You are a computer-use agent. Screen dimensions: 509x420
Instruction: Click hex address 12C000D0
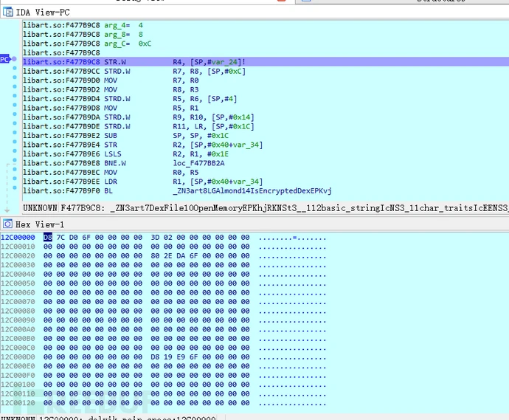(x=18, y=357)
